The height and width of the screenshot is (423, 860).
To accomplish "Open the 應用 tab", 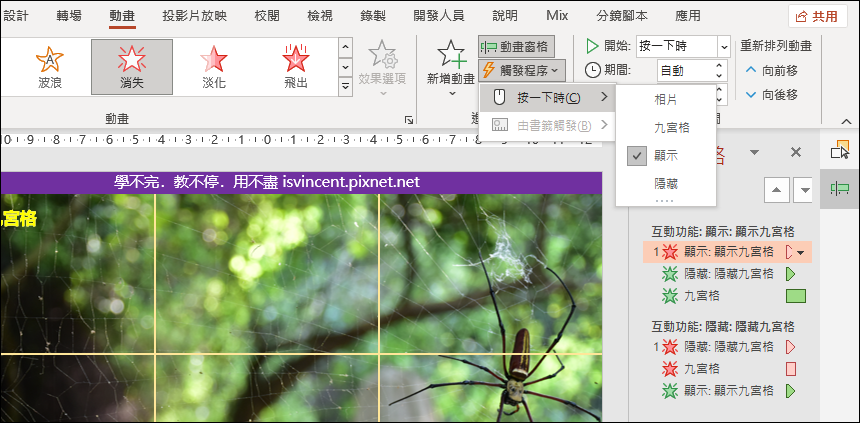I will coord(688,16).
